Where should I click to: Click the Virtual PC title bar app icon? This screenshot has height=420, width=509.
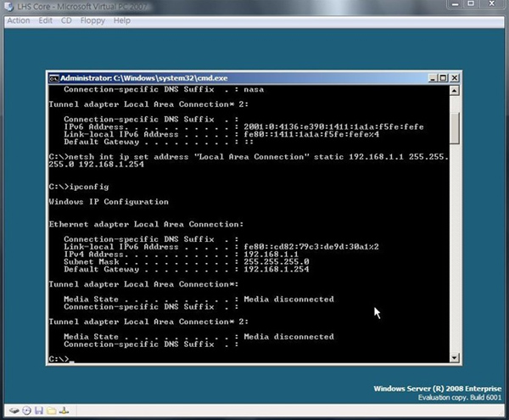point(8,7)
